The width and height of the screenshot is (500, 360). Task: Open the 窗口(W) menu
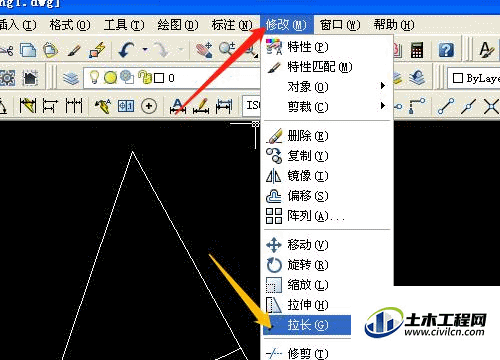(x=340, y=25)
